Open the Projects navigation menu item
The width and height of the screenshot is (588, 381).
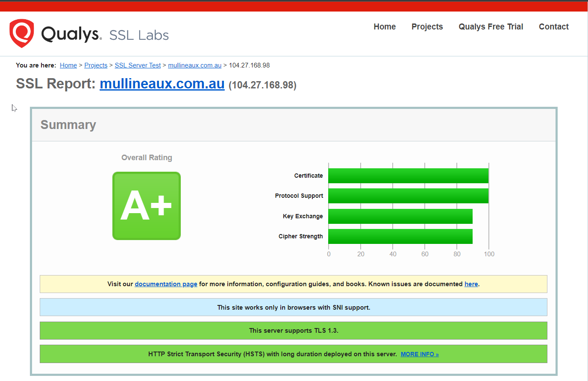point(427,26)
